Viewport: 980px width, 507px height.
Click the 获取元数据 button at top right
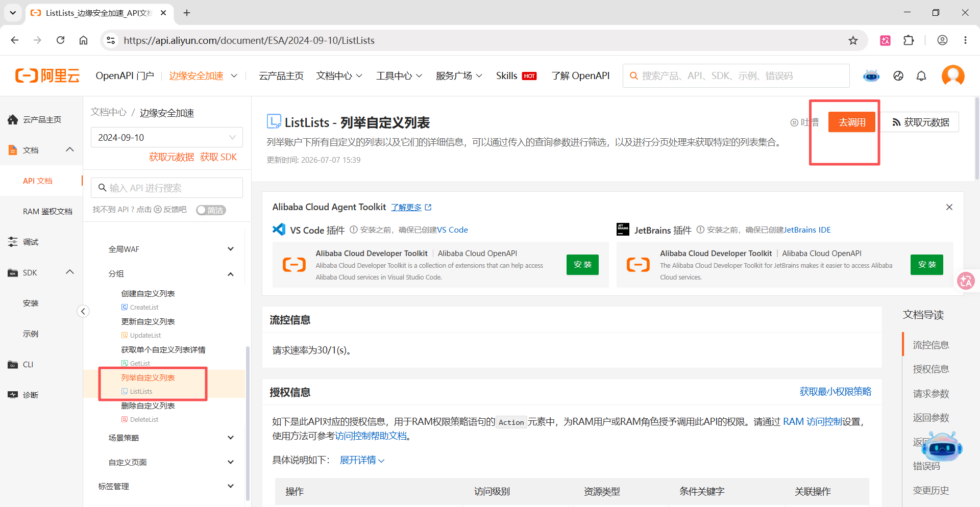tap(920, 122)
